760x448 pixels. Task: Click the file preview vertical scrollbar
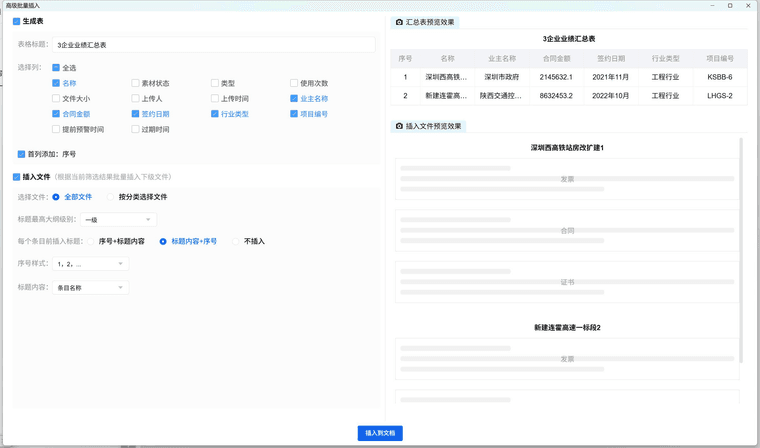click(741, 250)
